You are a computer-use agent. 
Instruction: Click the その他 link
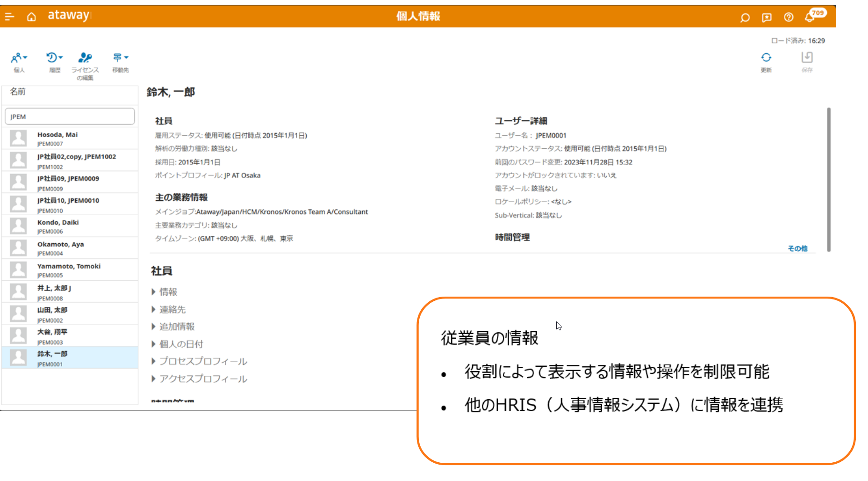click(x=797, y=248)
